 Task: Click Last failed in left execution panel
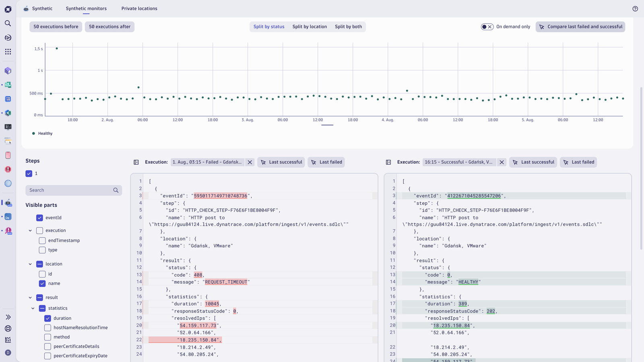326,162
